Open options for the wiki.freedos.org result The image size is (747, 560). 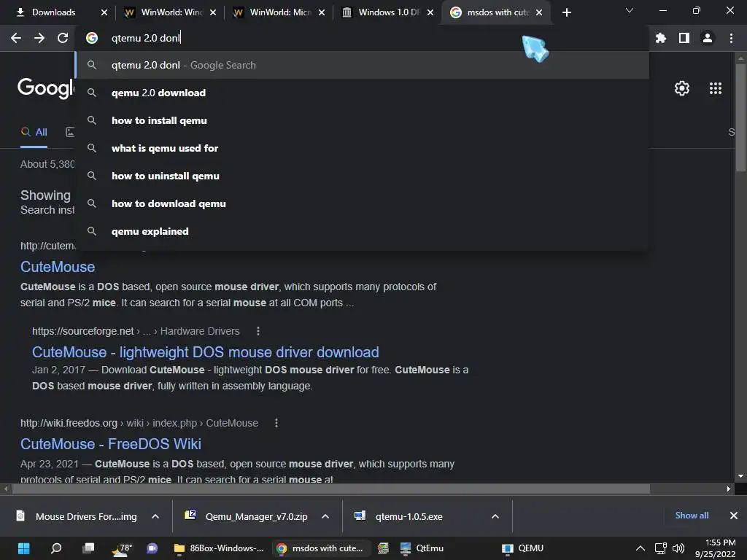coord(276,423)
